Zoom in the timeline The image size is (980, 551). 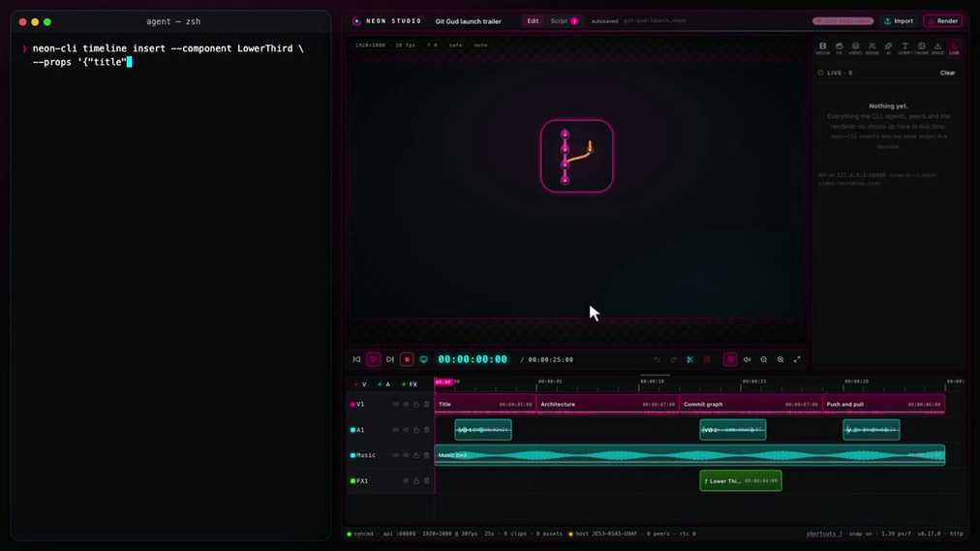click(x=781, y=360)
